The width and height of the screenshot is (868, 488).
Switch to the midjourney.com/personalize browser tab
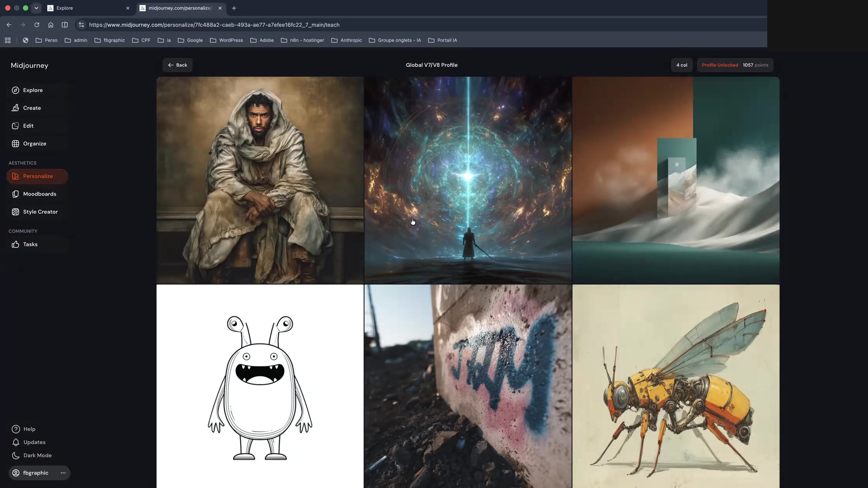pos(180,8)
